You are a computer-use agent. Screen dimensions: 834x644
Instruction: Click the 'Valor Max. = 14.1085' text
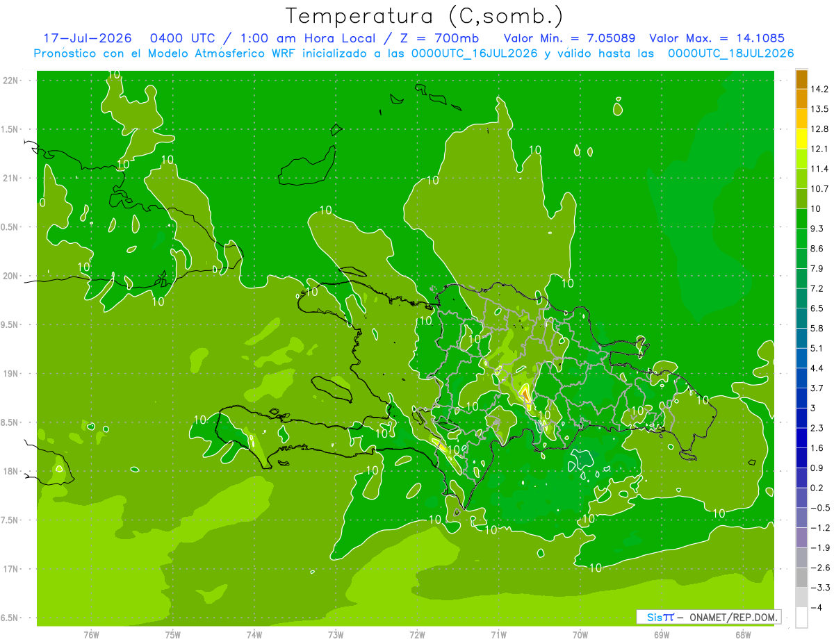click(717, 38)
